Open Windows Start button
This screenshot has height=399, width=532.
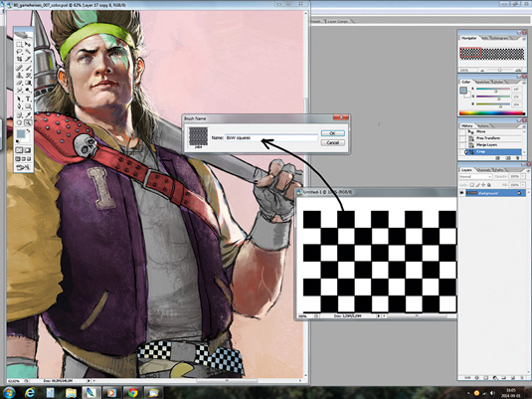[9, 393]
